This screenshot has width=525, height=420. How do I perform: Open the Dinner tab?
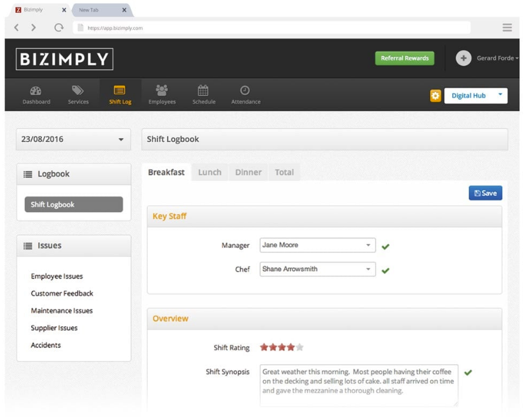click(x=248, y=171)
